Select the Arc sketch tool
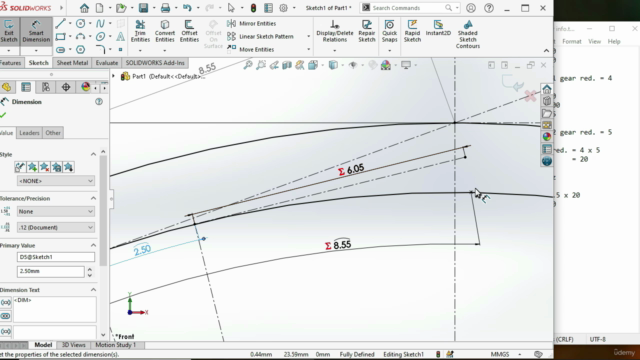The height and width of the screenshot is (360, 640). 81,36
